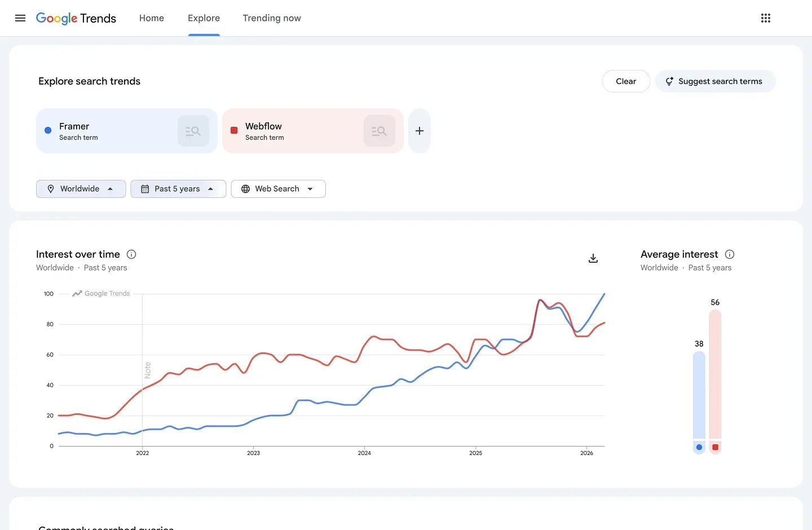Click the 2024 axis label

pos(364,453)
